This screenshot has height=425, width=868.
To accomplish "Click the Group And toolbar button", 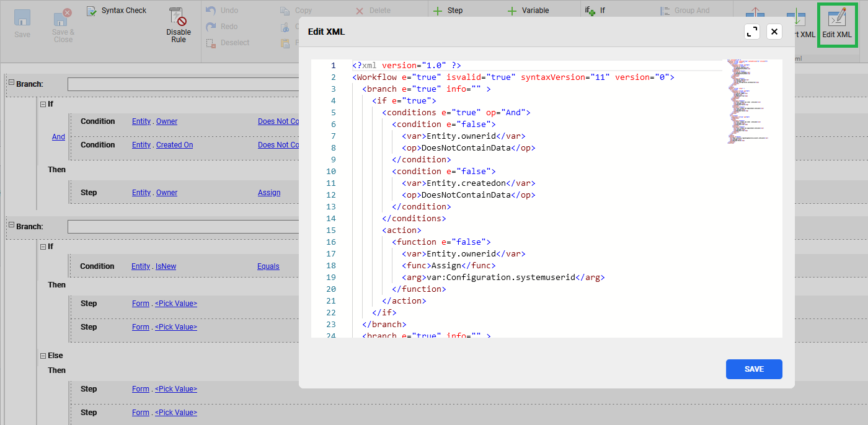I will click(685, 11).
